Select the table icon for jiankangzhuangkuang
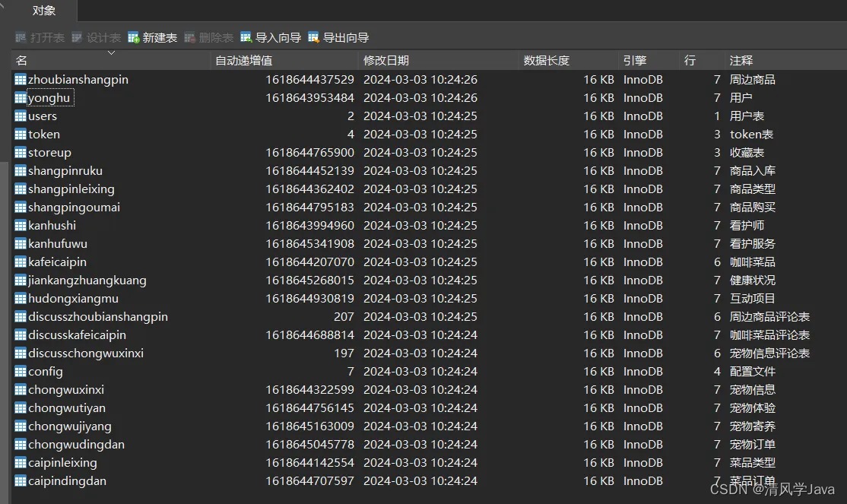The image size is (847, 504). coord(21,281)
